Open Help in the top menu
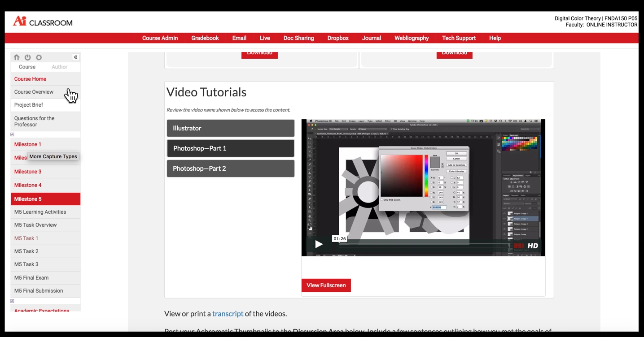Screen dimensions: 644x337 pos(495,38)
